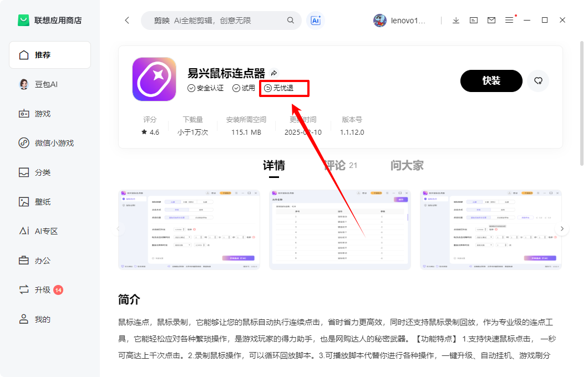588x377 pixels.
Task: Open the AI assistant icon beside search
Action: pos(316,21)
